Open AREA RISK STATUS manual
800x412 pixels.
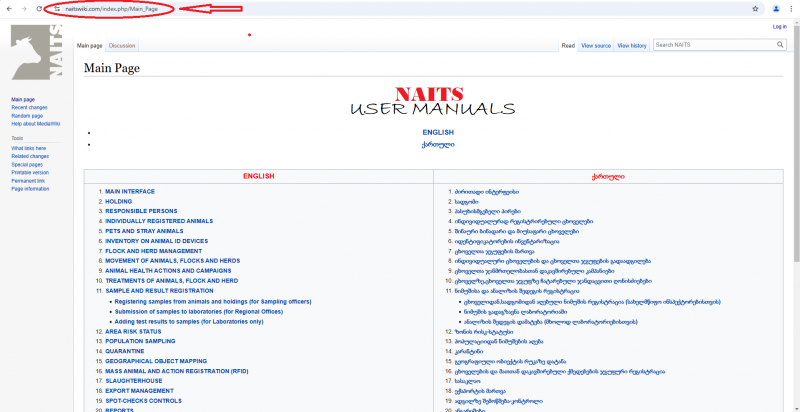133,331
